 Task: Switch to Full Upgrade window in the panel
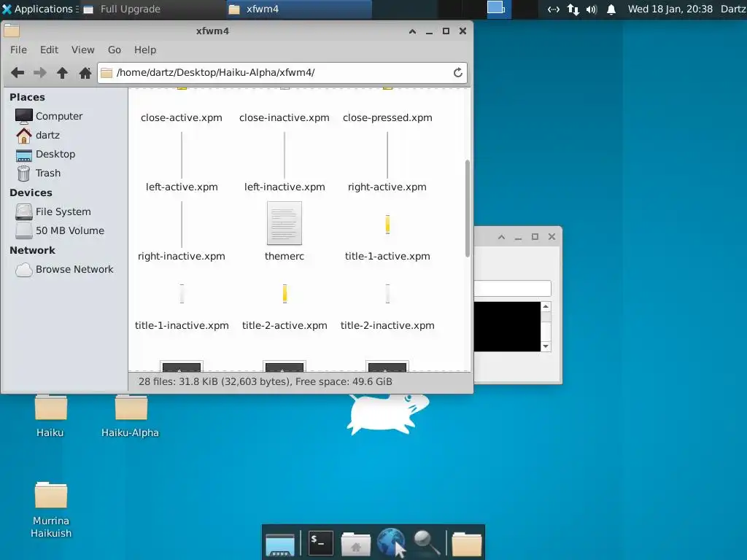(152, 9)
